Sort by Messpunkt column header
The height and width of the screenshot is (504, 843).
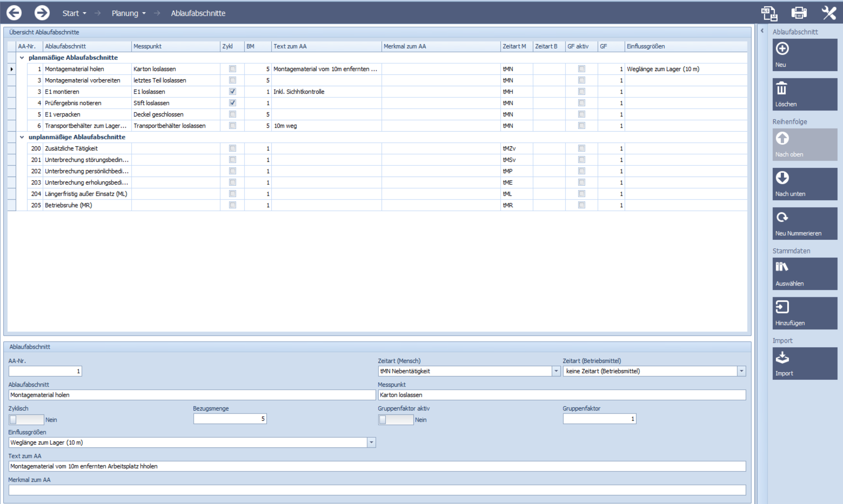coord(176,47)
